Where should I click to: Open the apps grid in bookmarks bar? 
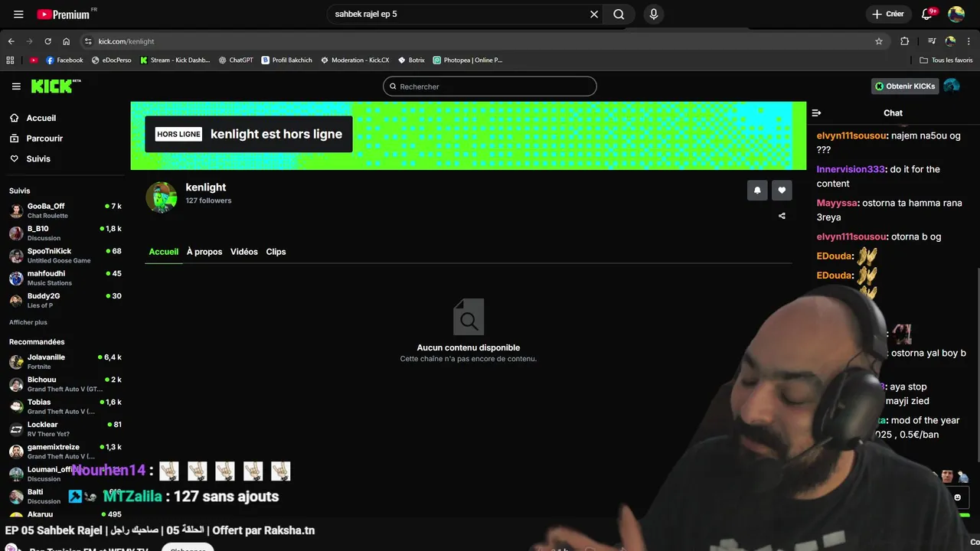(10, 60)
